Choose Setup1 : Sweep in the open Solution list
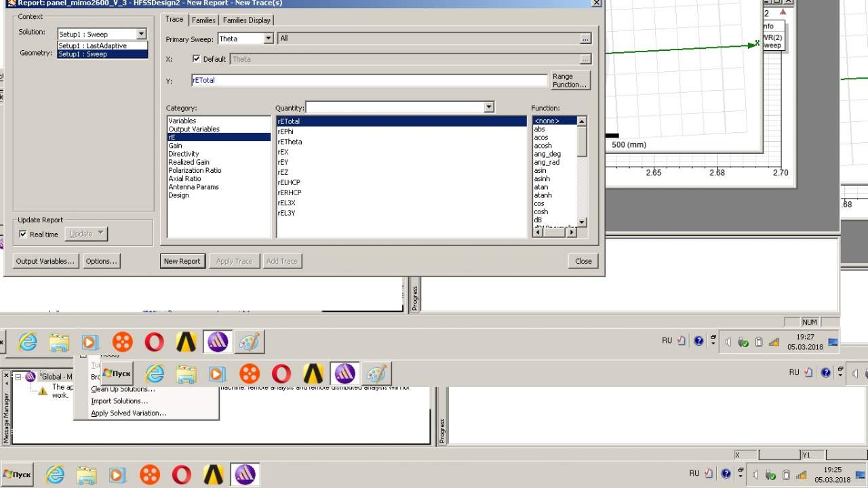 click(102, 54)
